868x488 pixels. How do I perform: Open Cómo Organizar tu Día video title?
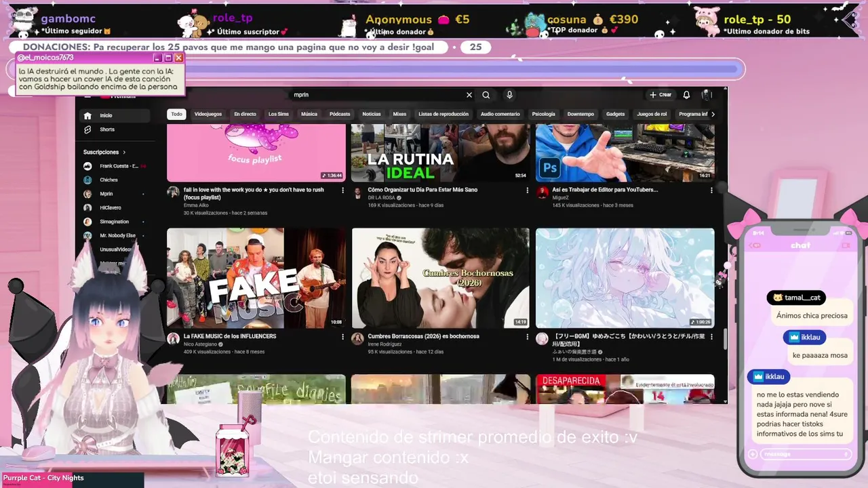pos(422,190)
